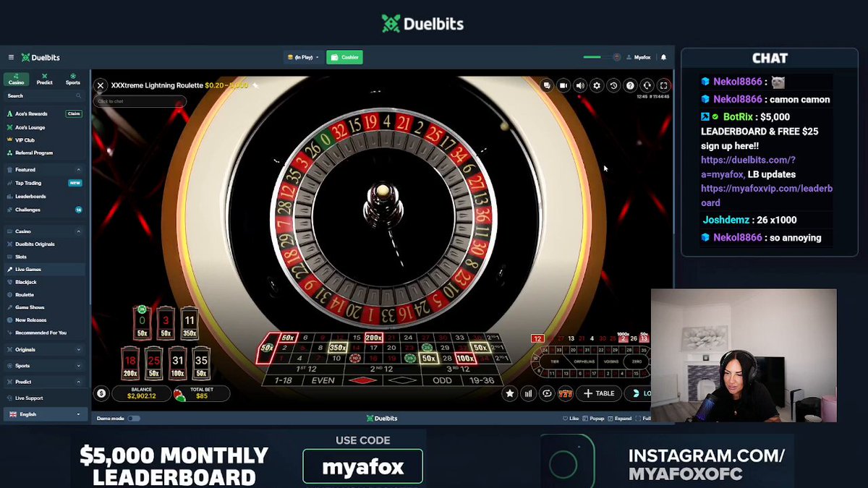Screen dimensions: 868x488
Task: Click the repeat bet arrows icon
Action: (x=548, y=393)
